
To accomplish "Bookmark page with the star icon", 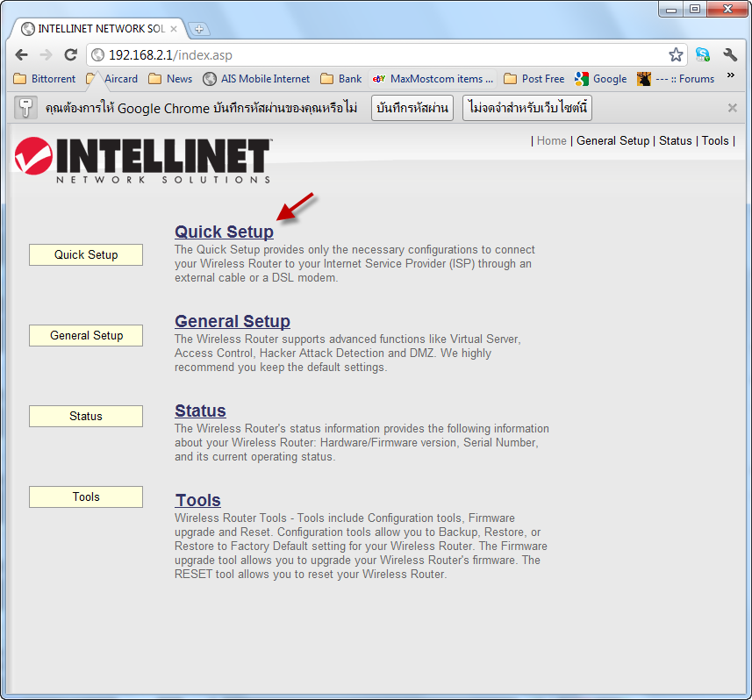I will [x=676, y=54].
